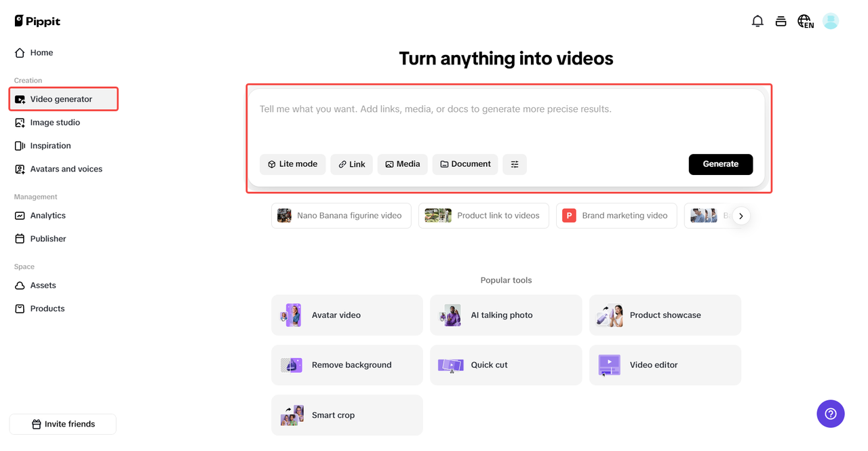This screenshot has width=868, height=451.
Task: Expand more suggestion chips with the arrow
Action: [x=741, y=215]
